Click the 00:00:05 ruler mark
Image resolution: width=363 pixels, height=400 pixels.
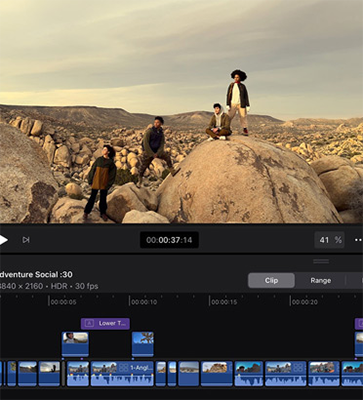coord(63,302)
